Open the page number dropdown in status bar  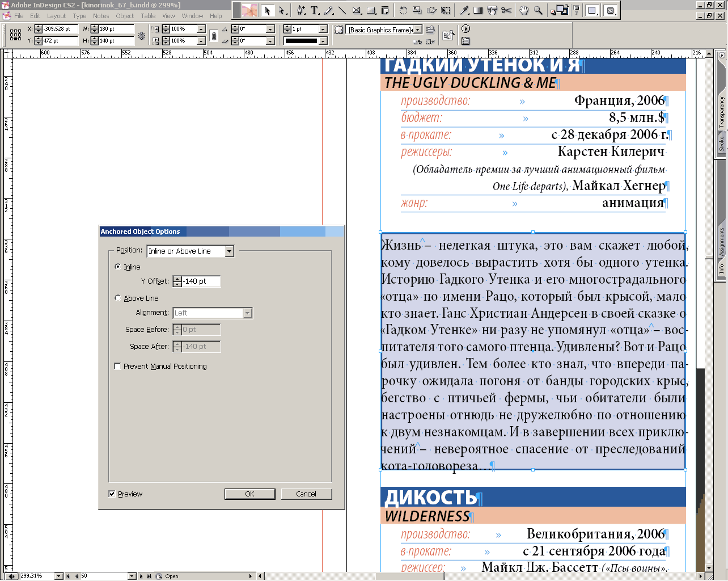[x=132, y=576]
